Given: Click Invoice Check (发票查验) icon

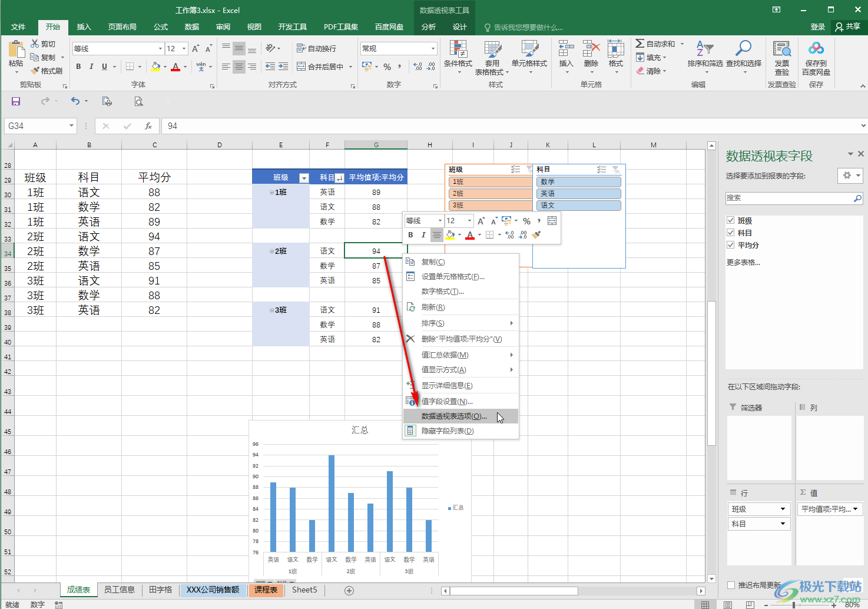Looking at the screenshot, I should tap(782, 49).
